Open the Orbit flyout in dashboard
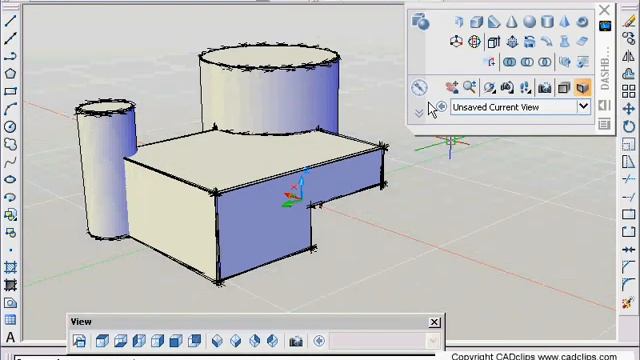This screenshot has height=360, width=640. point(489,87)
